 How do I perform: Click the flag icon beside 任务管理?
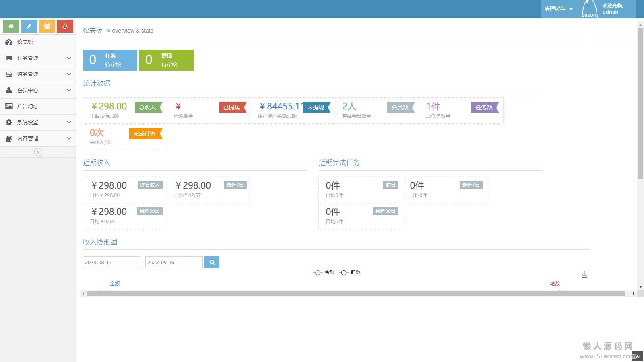coord(9,58)
